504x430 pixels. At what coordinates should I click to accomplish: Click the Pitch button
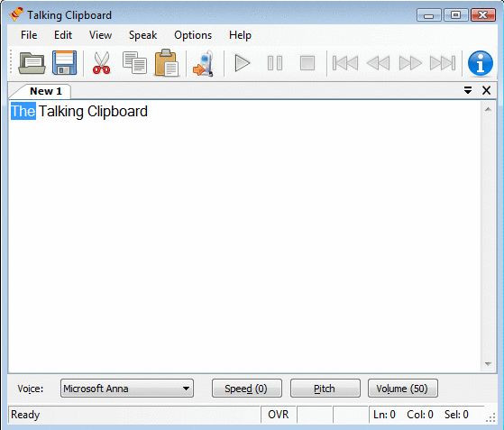(x=325, y=389)
